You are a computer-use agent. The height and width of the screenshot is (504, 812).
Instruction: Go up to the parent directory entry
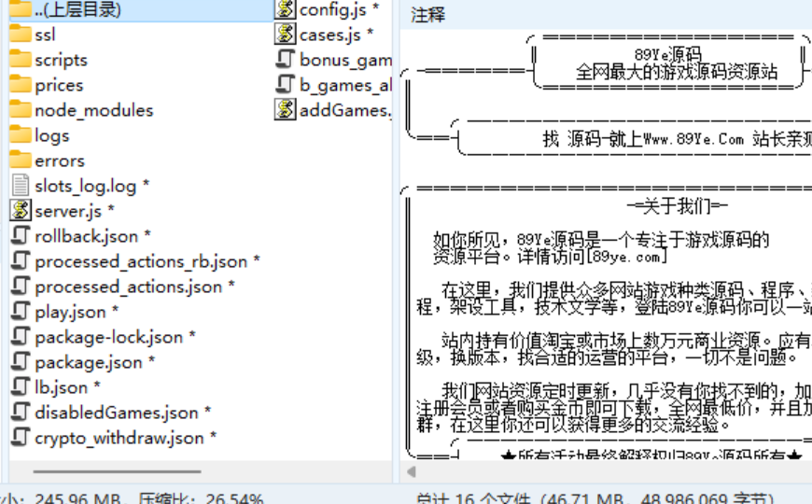tap(77, 9)
